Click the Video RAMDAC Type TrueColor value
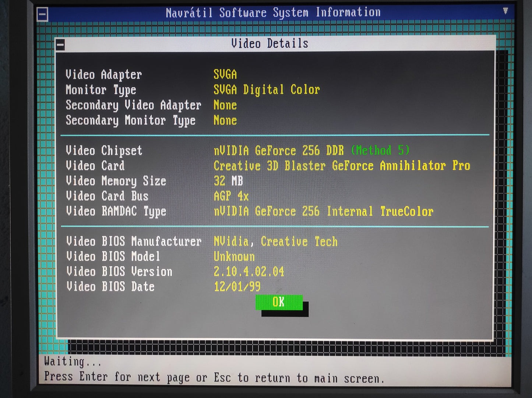Screen dimensions: 532x398 (324, 211)
